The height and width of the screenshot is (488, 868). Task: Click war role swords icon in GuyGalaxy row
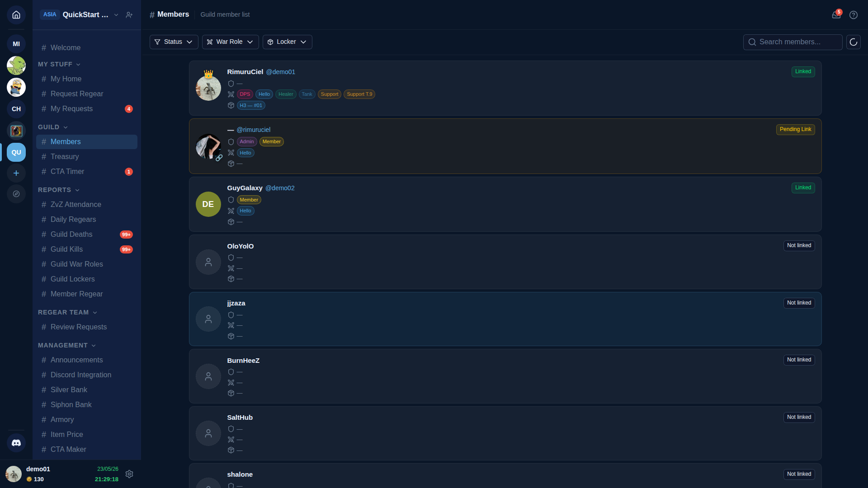click(x=231, y=211)
